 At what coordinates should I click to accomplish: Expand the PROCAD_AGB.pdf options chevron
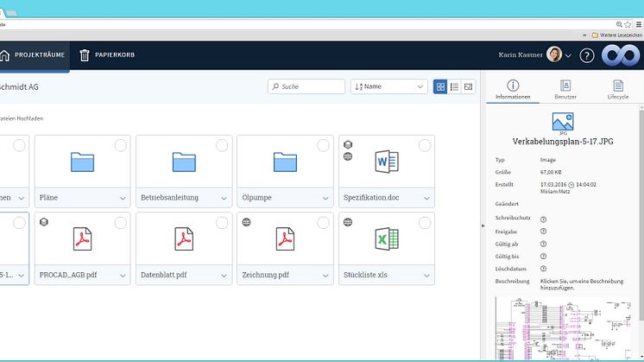(x=123, y=276)
